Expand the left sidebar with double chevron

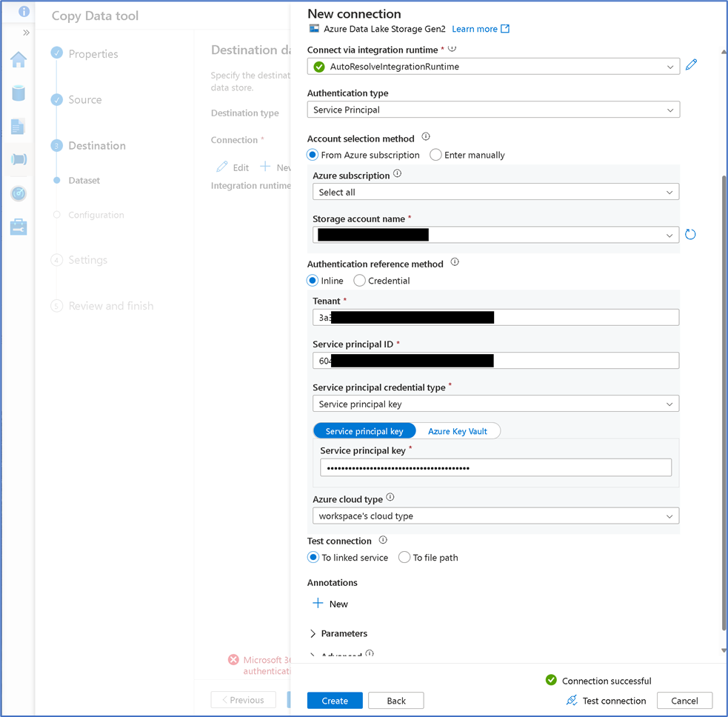click(26, 33)
